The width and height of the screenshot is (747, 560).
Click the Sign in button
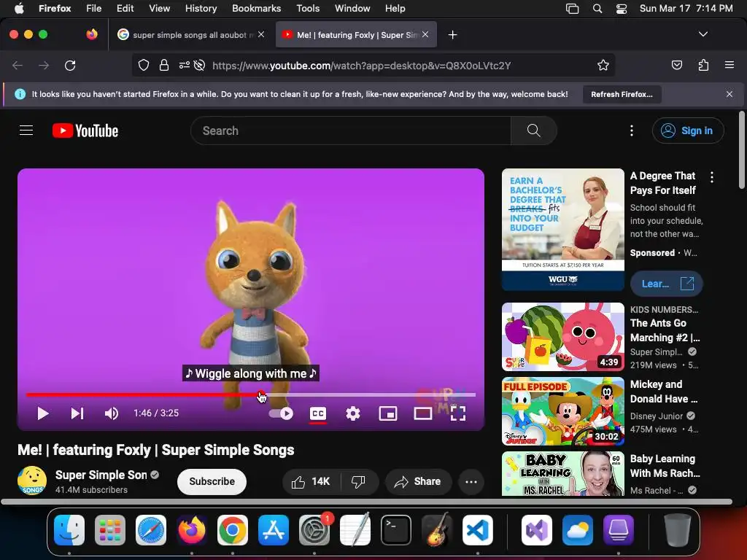pyautogui.click(x=688, y=131)
